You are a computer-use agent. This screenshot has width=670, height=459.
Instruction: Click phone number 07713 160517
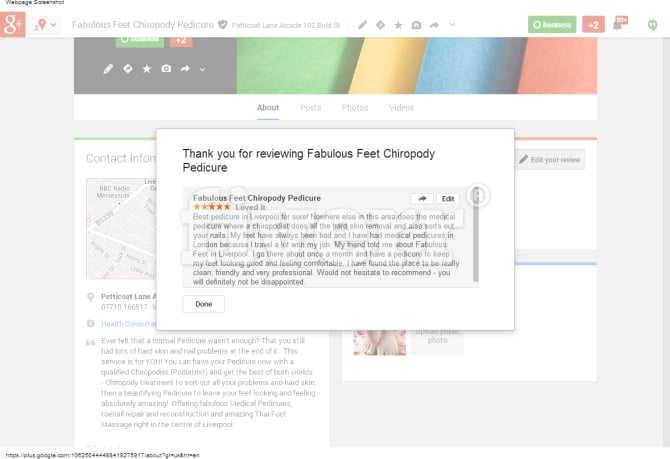tap(124, 307)
